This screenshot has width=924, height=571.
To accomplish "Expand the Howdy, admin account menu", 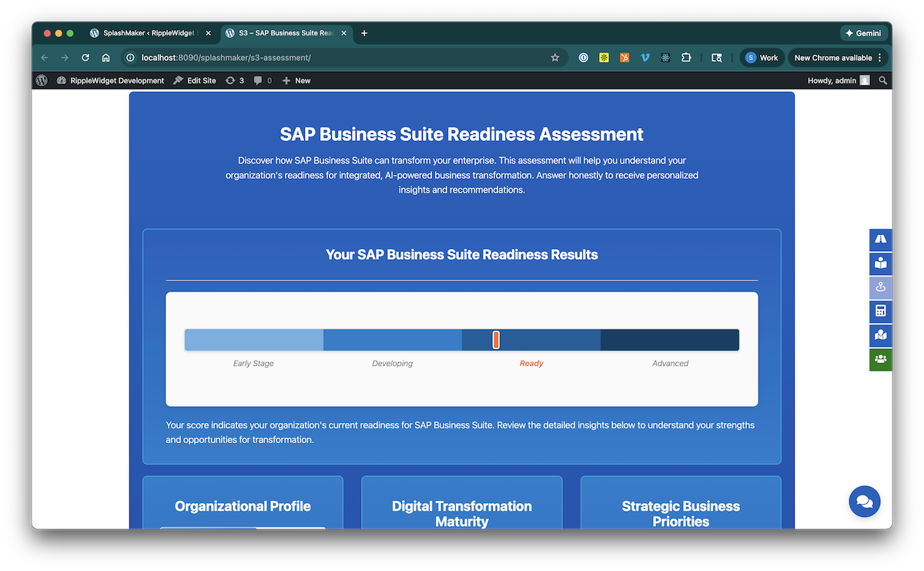I will pos(838,80).
